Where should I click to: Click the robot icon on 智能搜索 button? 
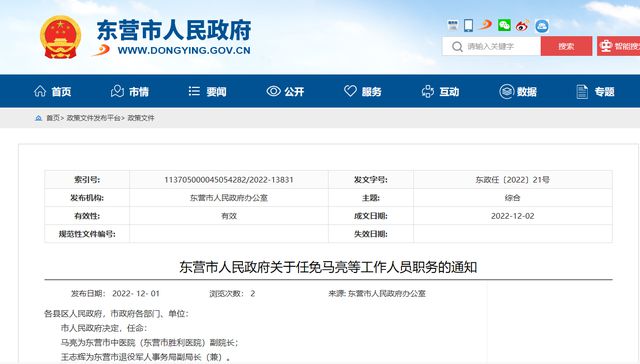click(x=606, y=46)
